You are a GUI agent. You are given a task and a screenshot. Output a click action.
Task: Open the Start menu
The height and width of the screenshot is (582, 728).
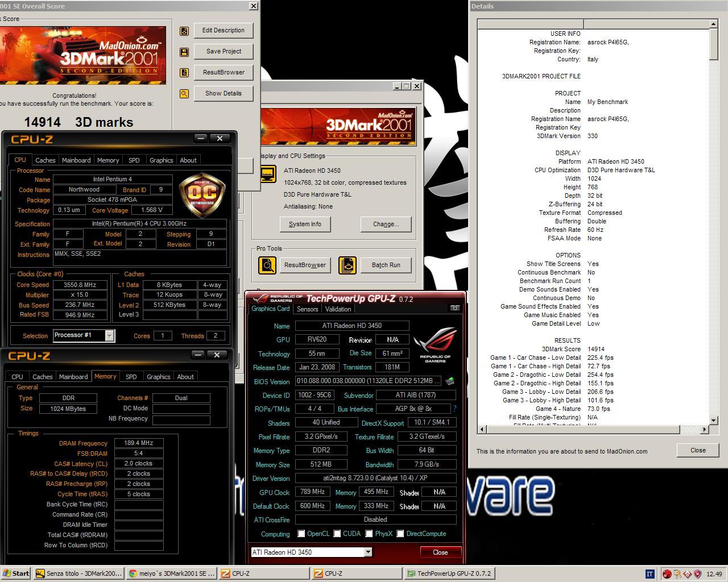coord(16,573)
